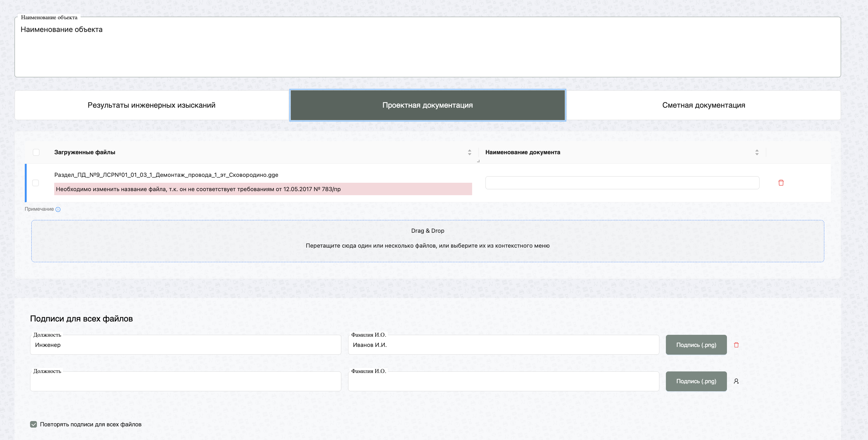Check the Раздел_ПД file row checkbox
Viewport: 868px width, 440px height.
pyautogui.click(x=35, y=183)
